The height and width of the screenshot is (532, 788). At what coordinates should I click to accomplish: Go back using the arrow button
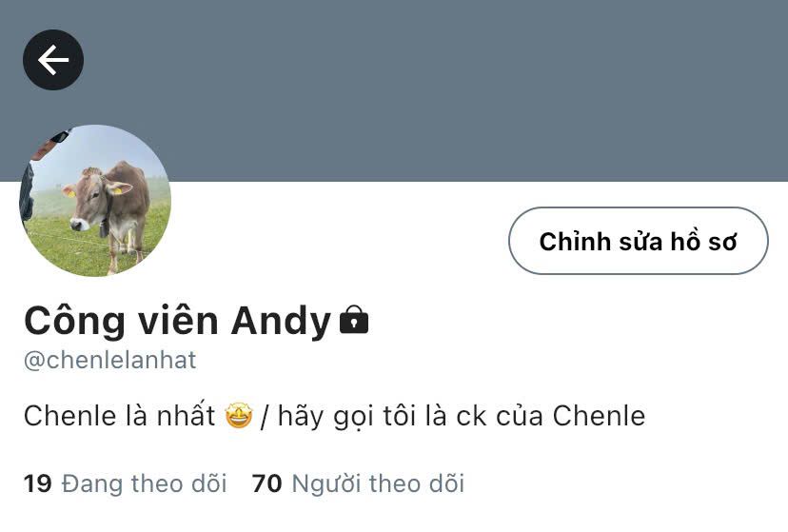53,60
